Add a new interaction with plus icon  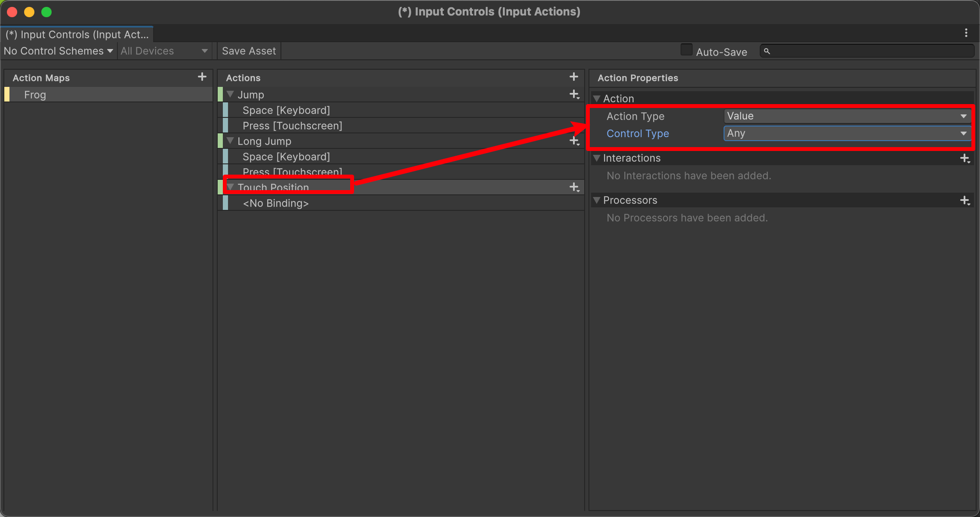(965, 158)
